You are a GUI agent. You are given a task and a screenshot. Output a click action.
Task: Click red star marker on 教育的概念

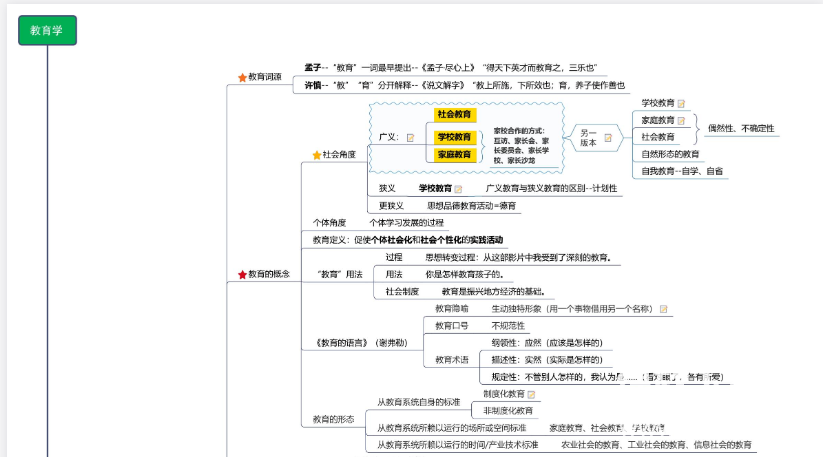pyautogui.click(x=241, y=274)
